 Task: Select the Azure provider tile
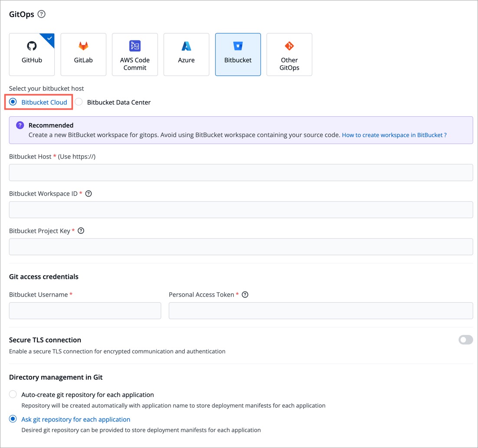(186, 54)
